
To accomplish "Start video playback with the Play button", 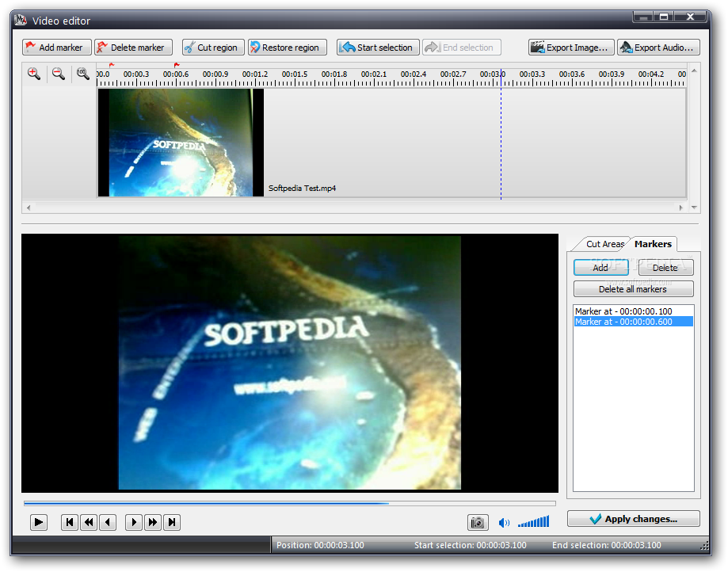I will pos(39,522).
